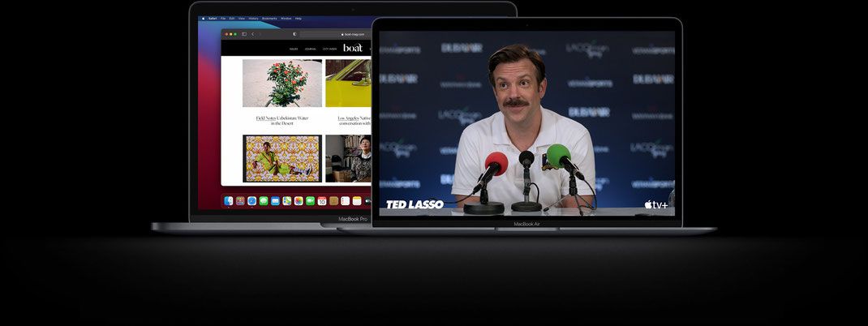Toggle the Safari sidebar button
Viewport: 868px width, 326px height.
click(x=243, y=34)
